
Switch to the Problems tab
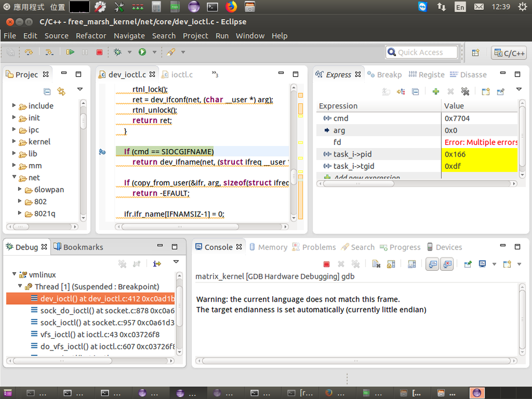pos(314,247)
